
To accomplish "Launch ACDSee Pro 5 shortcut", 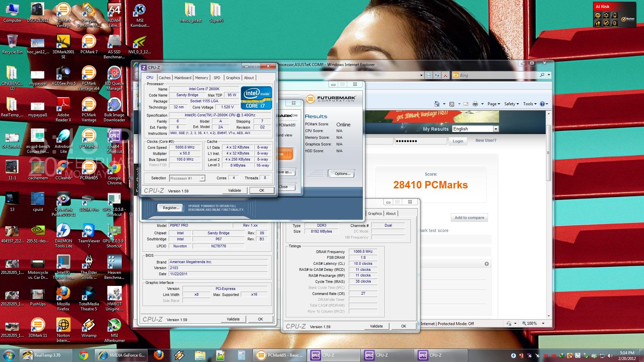I will pos(63,75).
